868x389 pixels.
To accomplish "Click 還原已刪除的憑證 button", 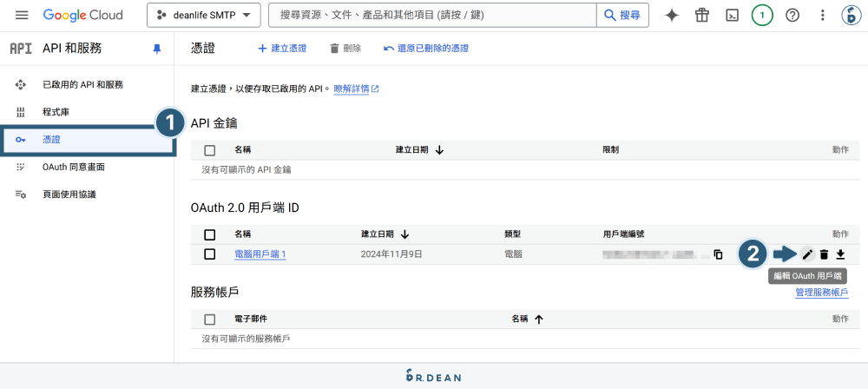I will [x=426, y=49].
